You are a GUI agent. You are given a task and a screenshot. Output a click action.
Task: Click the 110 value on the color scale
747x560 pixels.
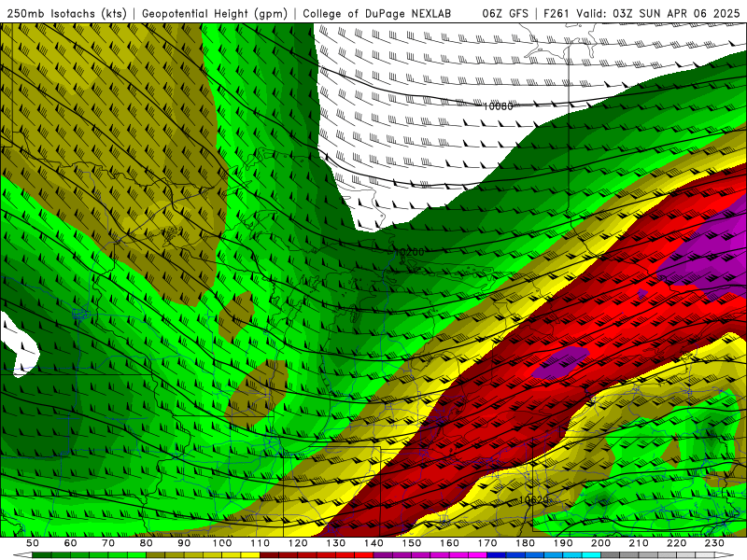(261, 543)
